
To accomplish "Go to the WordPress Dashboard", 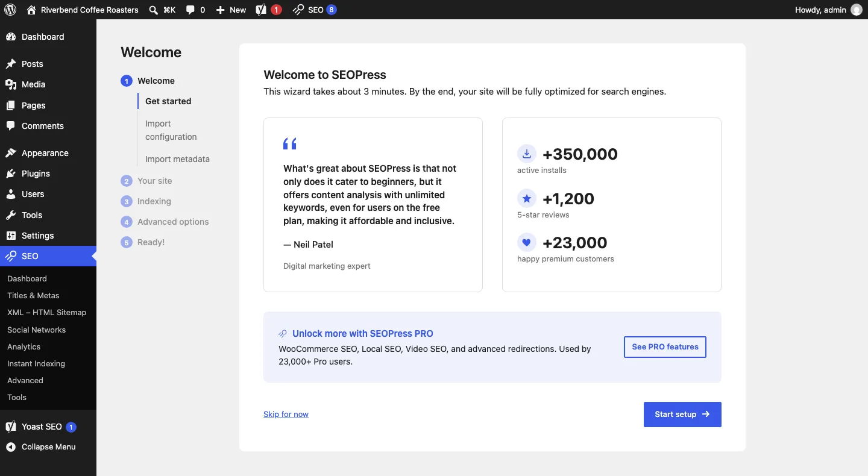I will [48, 37].
